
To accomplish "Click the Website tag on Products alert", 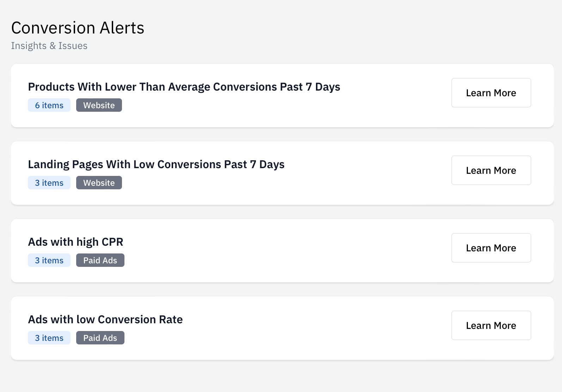I will [99, 105].
